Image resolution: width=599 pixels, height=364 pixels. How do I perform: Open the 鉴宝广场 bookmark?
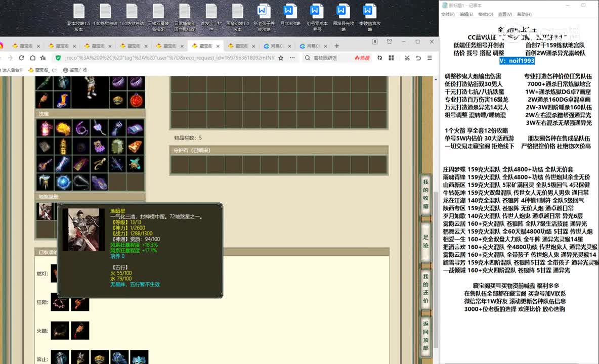[75, 70]
